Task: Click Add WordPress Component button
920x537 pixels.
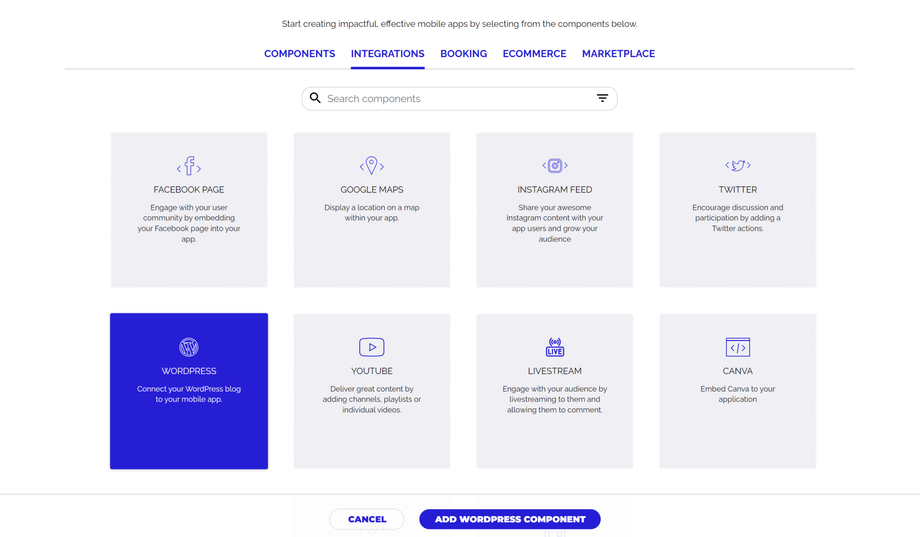Action: [x=510, y=519]
